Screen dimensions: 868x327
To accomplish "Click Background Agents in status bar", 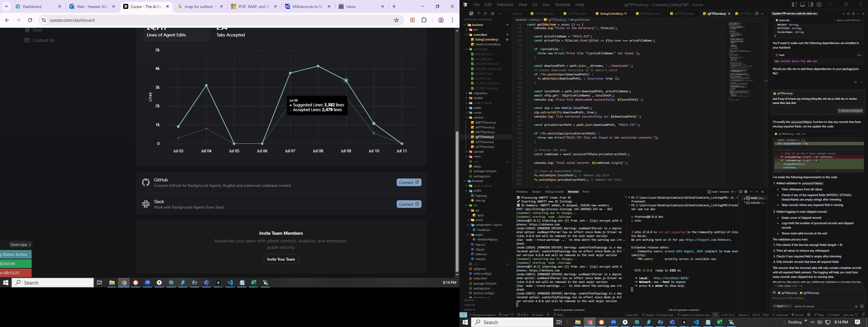I will 482,315.
